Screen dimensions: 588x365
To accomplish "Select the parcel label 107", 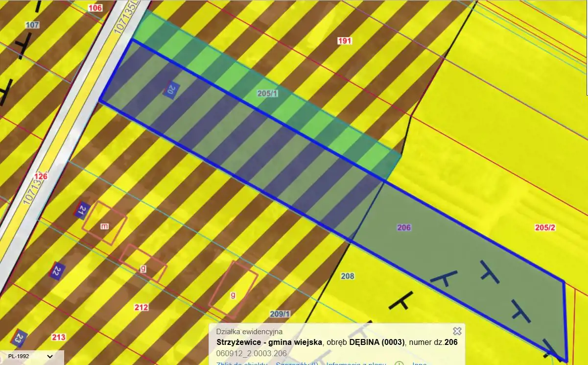I will 32,25.
